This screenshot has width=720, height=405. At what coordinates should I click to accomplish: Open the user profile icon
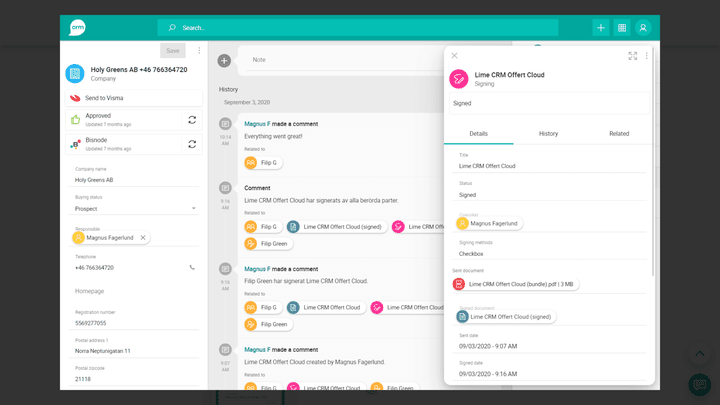point(643,28)
